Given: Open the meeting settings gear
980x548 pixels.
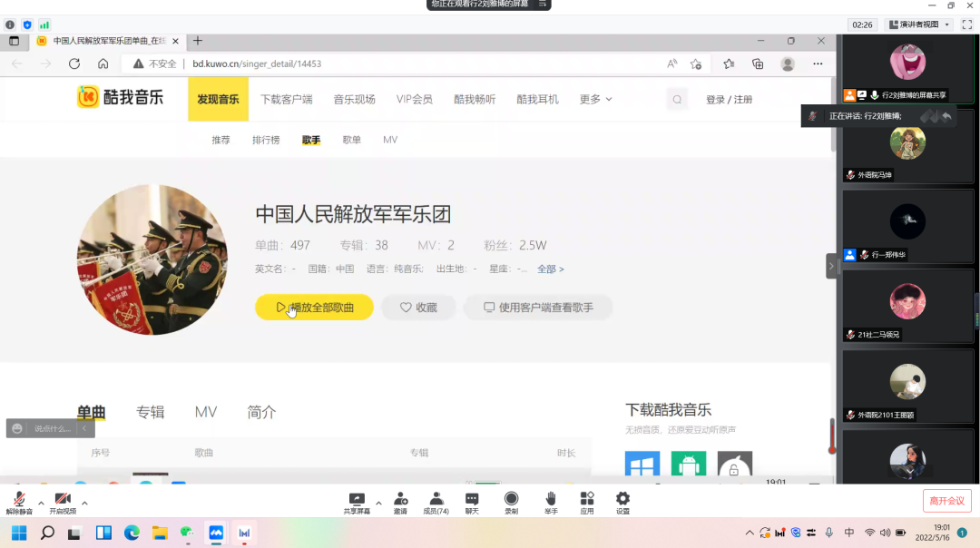Looking at the screenshot, I should click(x=622, y=503).
